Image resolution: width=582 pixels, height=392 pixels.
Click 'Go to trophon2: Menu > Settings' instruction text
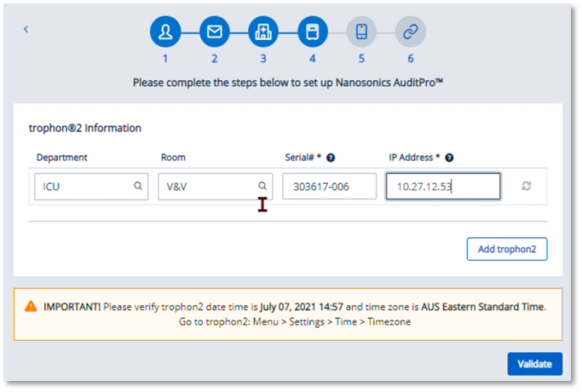pos(251,322)
